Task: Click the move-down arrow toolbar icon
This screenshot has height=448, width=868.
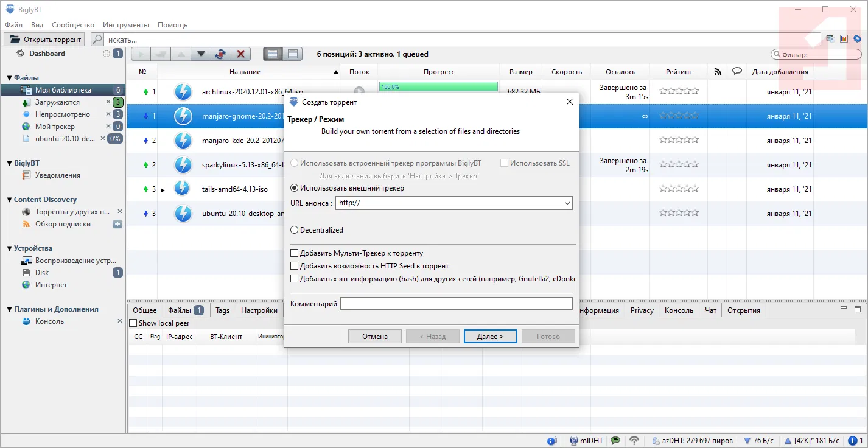Action: pyautogui.click(x=201, y=54)
